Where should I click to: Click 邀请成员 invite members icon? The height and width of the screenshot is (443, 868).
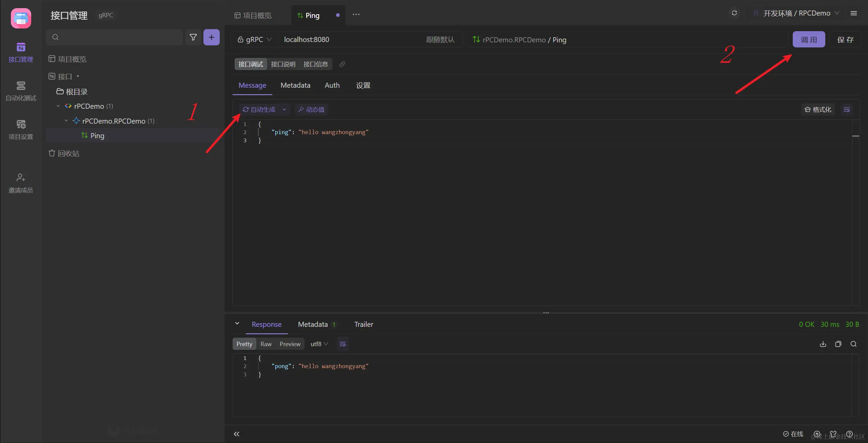21,183
